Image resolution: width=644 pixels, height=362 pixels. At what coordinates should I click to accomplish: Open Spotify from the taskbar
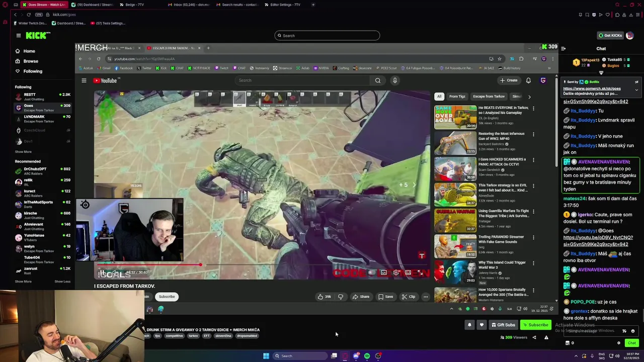pyautogui.click(x=367, y=356)
